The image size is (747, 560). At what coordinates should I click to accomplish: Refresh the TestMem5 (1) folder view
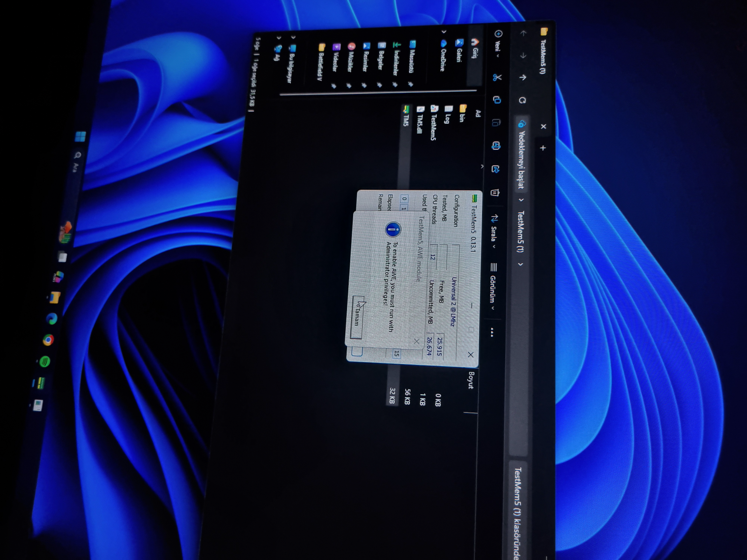(x=522, y=100)
